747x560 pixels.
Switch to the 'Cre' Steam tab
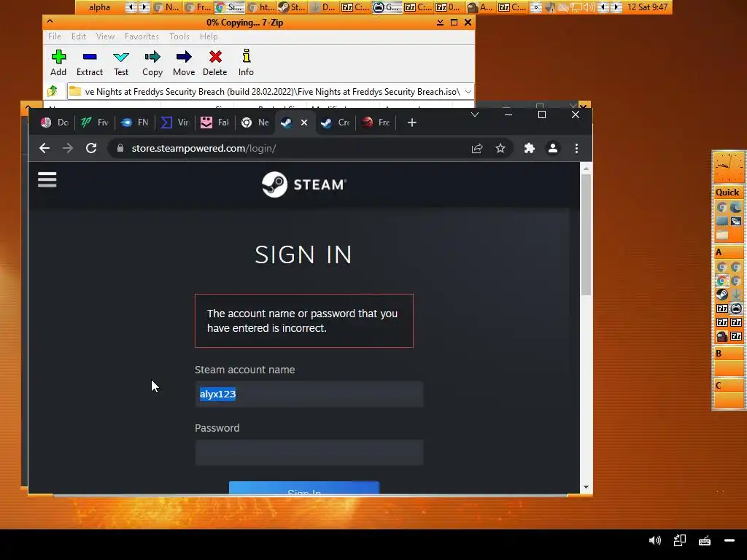click(x=336, y=122)
